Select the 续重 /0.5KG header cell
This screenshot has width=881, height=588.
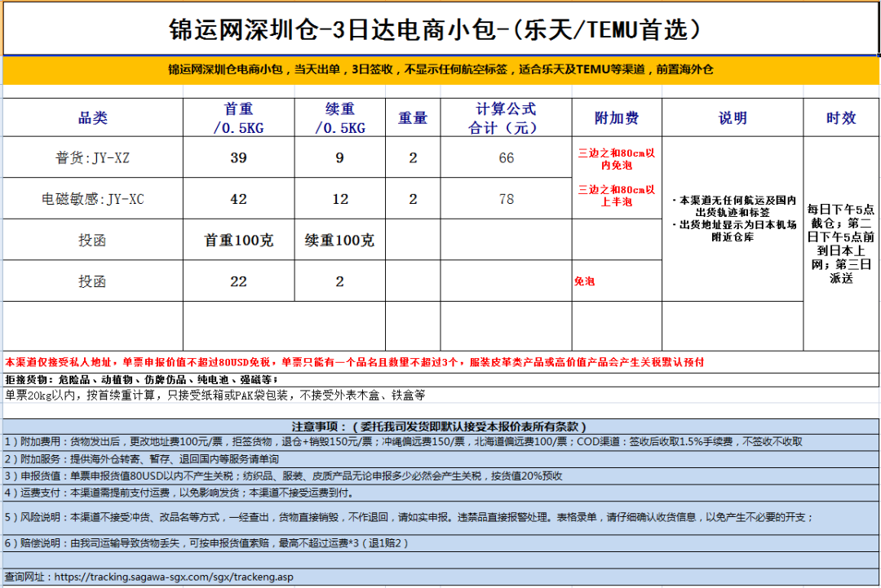340,118
